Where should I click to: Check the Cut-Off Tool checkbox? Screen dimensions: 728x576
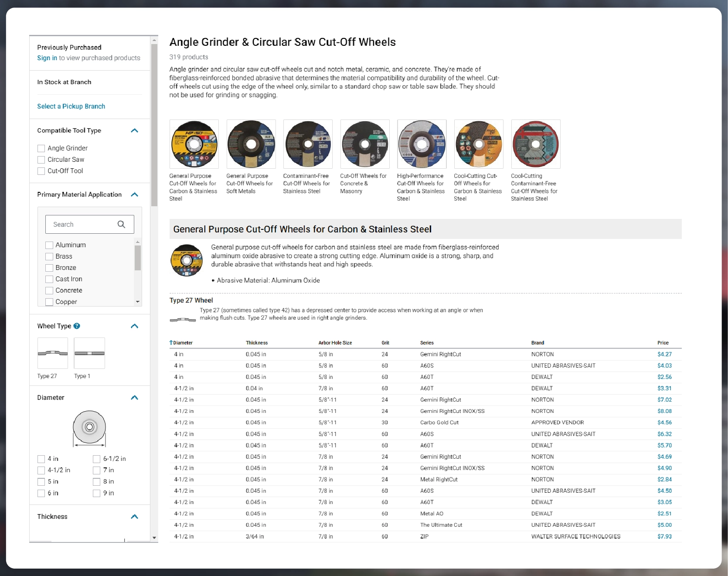pyautogui.click(x=41, y=171)
